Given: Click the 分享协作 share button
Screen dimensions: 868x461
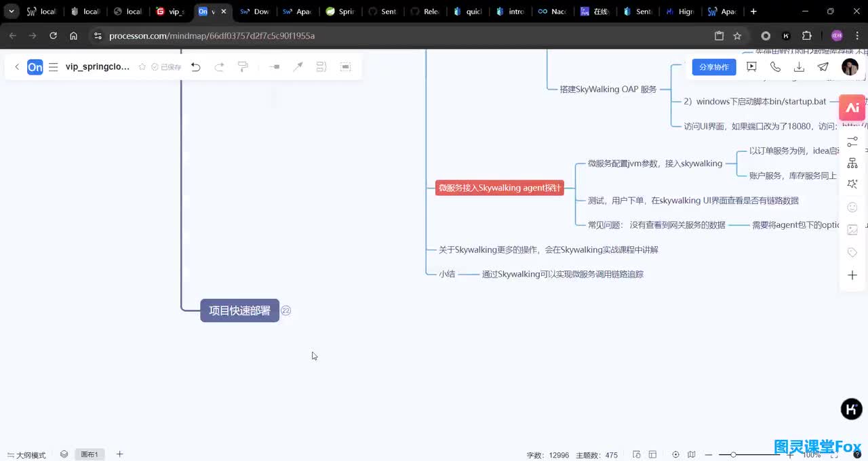Looking at the screenshot, I should point(714,67).
